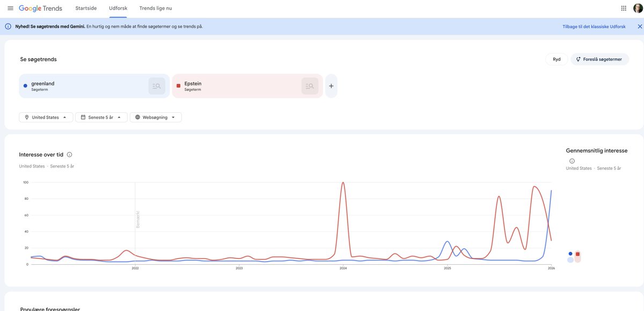644x311 pixels.
Task: Click the 2025 label on the x-axis
Action: [447, 268]
